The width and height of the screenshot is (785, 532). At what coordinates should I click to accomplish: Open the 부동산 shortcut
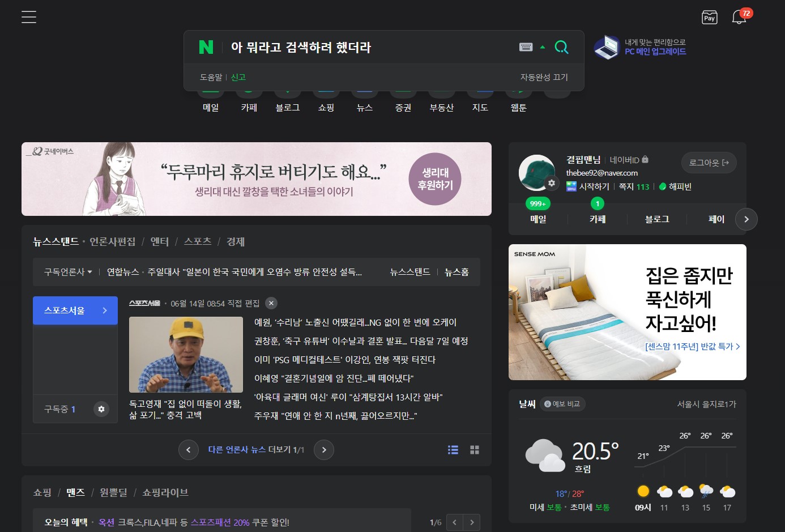pos(442,107)
